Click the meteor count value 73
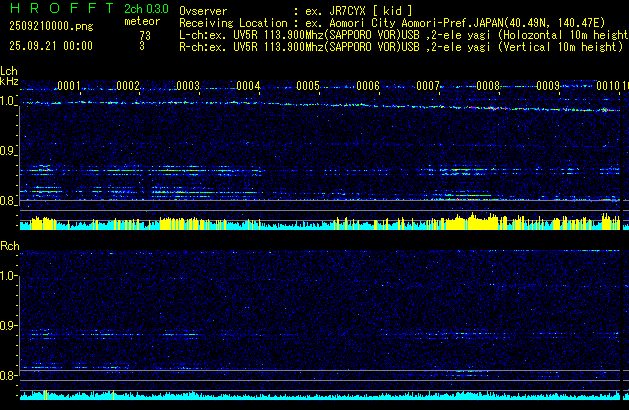Screen dimensions: 629x410 (145, 35)
